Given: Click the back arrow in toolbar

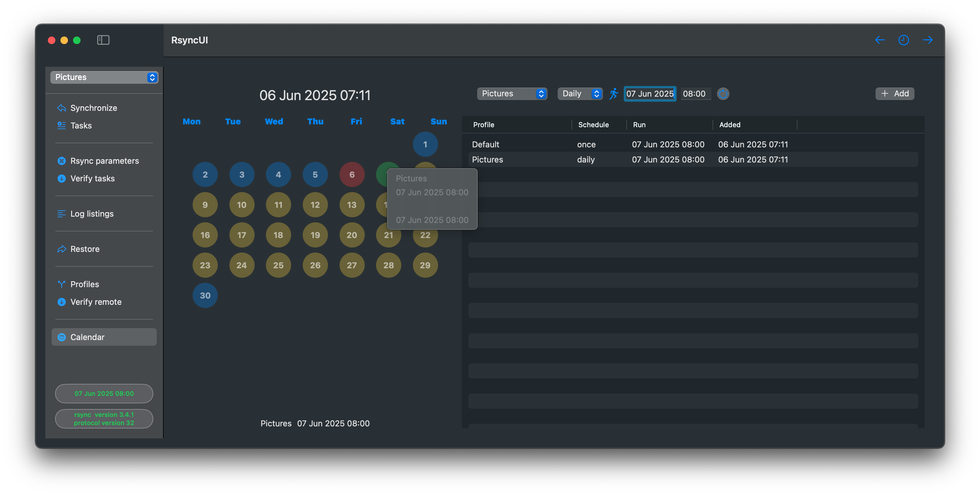Looking at the screenshot, I should (880, 40).
